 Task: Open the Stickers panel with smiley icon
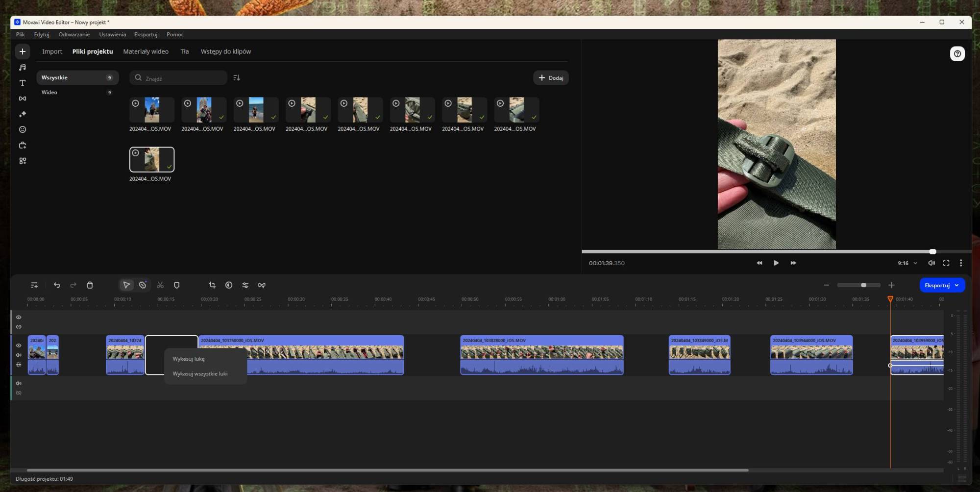click(x=23, y=130)
